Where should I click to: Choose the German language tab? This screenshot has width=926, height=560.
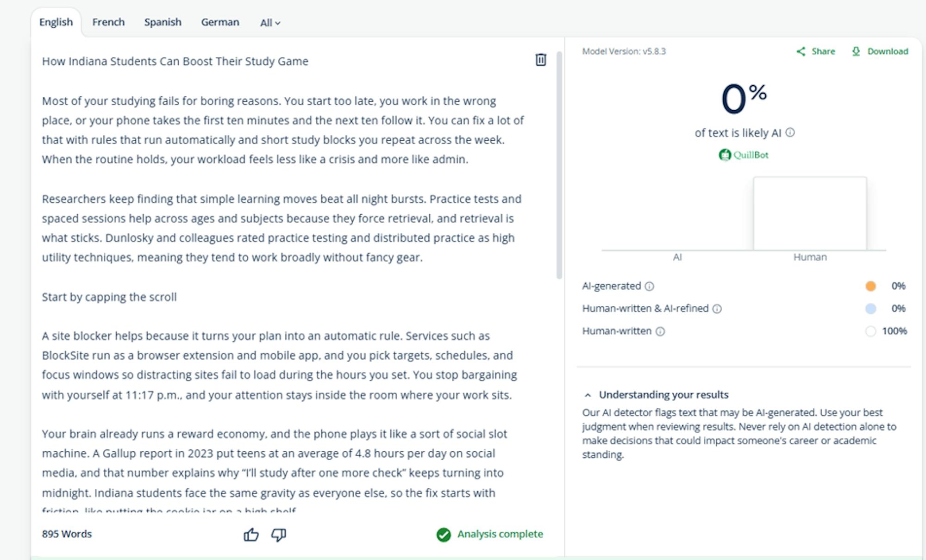tap(220, 22)
